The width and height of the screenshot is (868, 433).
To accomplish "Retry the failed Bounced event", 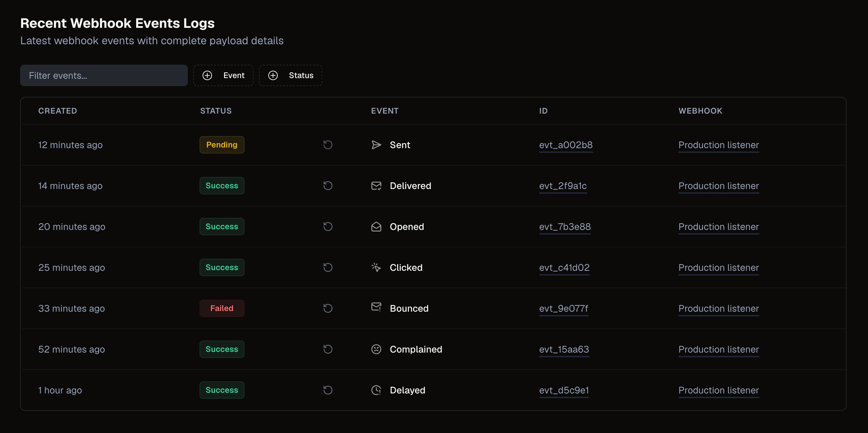I will tap(328, 308).
